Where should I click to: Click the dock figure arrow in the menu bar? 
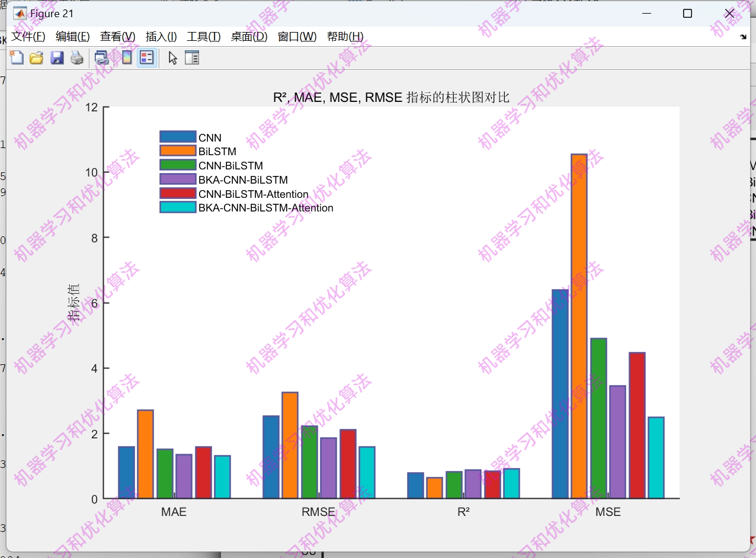(x=743, y=37)
